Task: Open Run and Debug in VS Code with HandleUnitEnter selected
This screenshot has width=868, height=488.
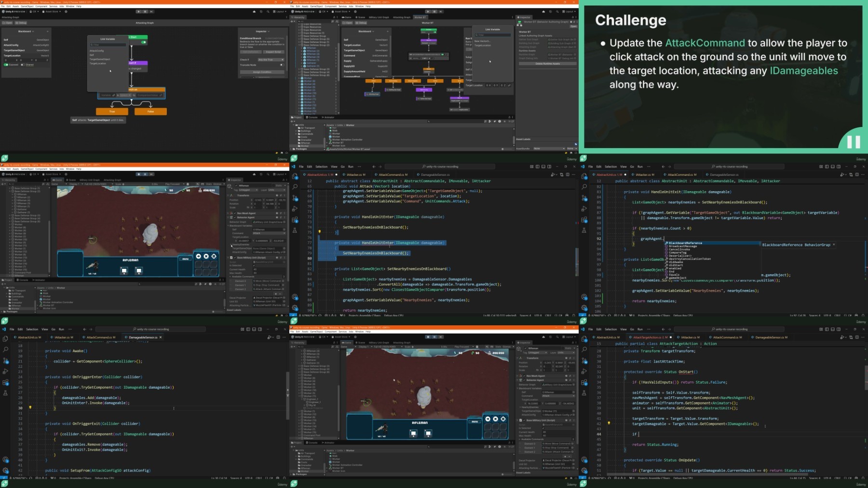Action: coord(295,209)
